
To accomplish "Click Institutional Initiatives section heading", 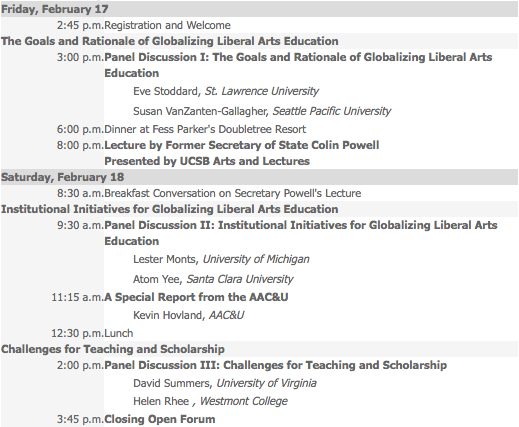I will [170, 209].
